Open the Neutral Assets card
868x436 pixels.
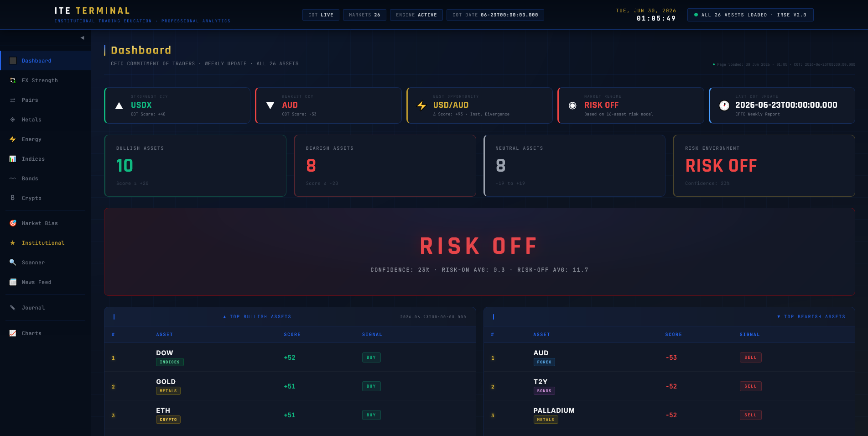tap(575, 166)
